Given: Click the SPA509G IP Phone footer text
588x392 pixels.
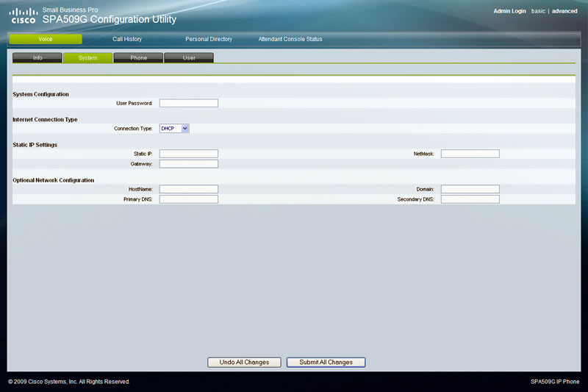Looking at the screenshot, I should point(555,382).
